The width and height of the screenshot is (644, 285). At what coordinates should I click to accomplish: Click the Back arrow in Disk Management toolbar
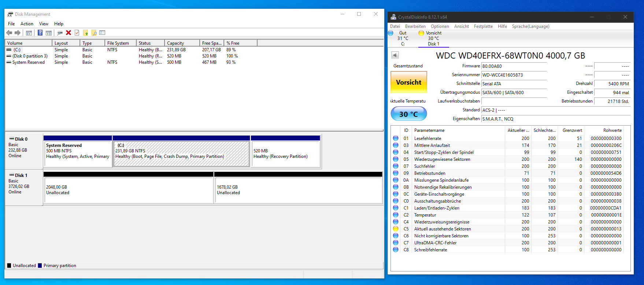pyautogui.click(x=9, y=33)
